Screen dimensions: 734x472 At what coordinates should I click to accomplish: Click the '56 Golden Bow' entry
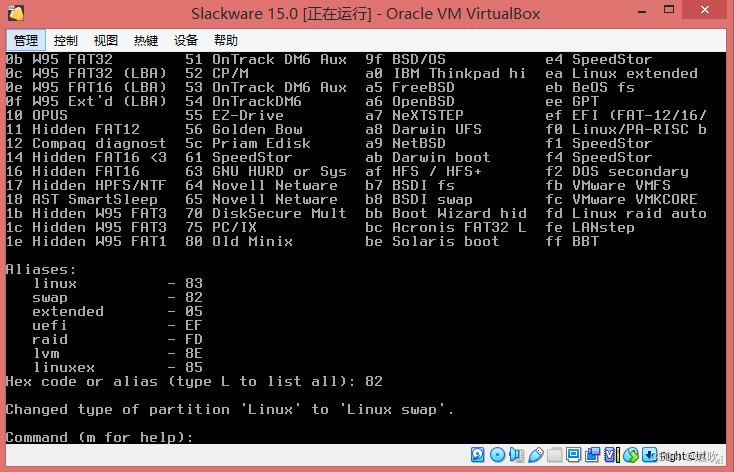(x=244, y=129)
